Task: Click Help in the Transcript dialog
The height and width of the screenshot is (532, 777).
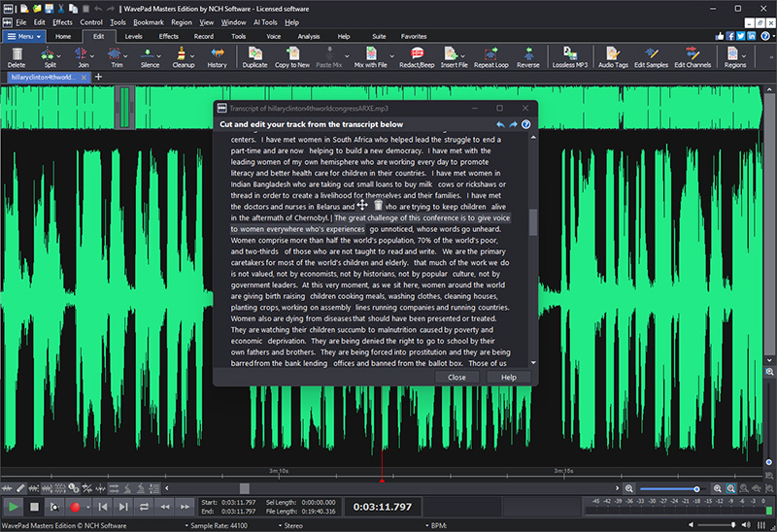Action: (509, 377)
